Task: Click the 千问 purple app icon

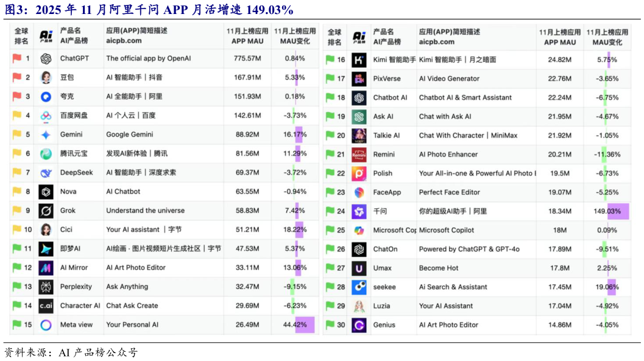Action: point(359,212)
